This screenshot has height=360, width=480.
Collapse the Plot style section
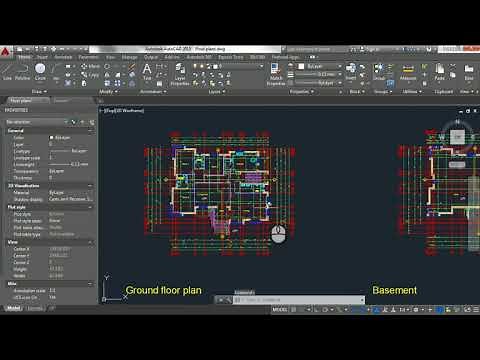pos(90,207)
